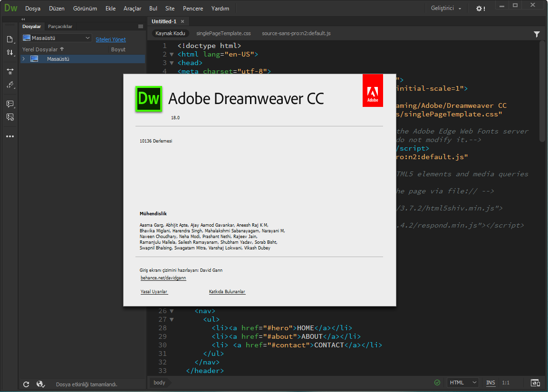Click the Expand All code icon
This screenshot has height=392, width=548.
click(10, 71)
